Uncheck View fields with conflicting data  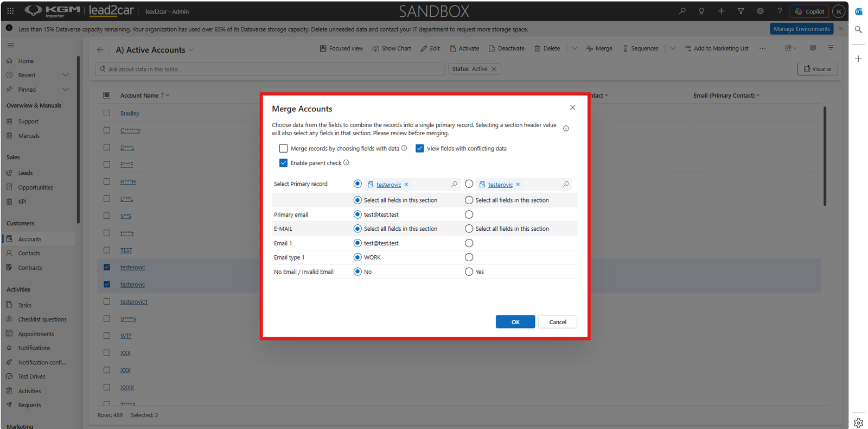pos(419,148)
